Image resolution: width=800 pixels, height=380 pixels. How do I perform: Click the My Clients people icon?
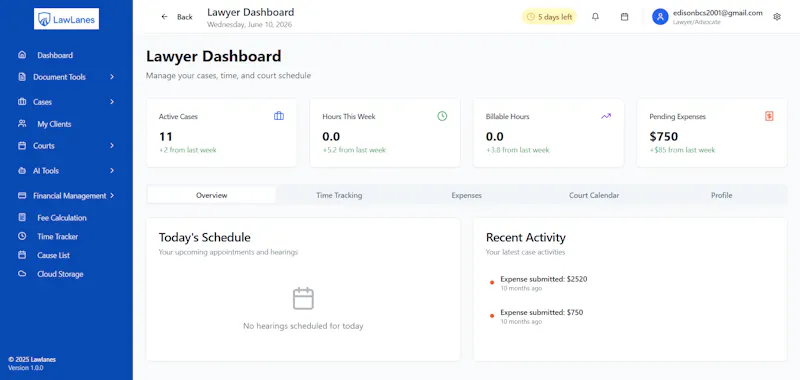point(22,123)
